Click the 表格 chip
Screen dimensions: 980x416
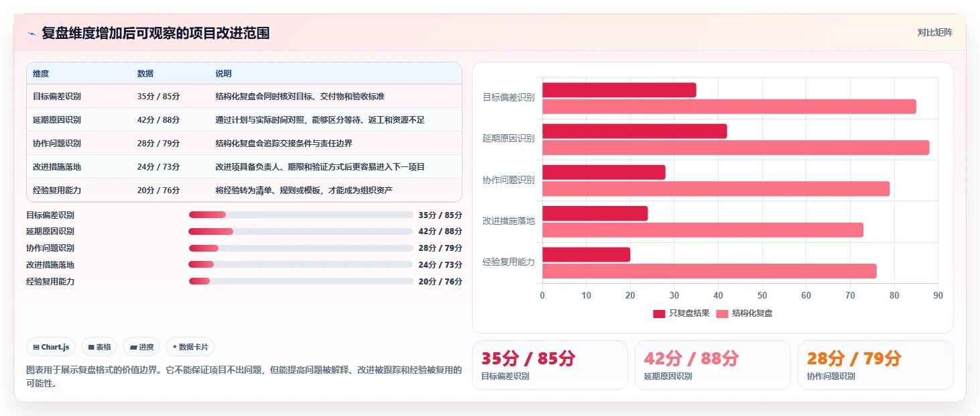pyautogui.click(x=99, y=347)
